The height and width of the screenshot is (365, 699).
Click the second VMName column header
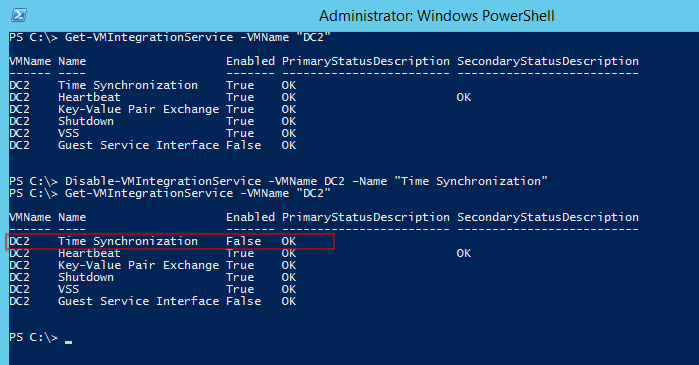coord(30,217)
